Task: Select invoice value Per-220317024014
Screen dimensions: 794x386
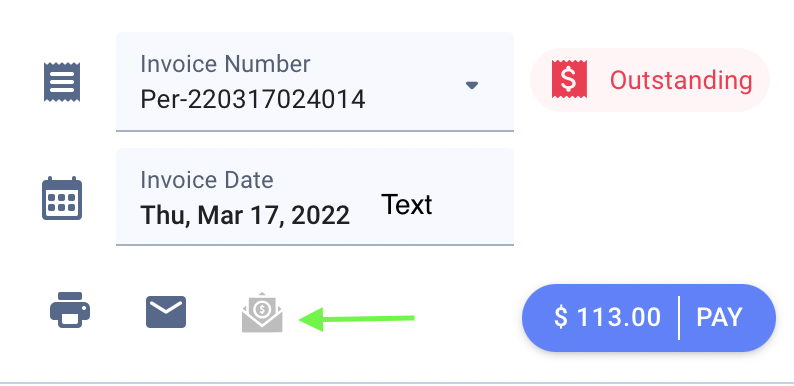Action: tap(253, 99)
